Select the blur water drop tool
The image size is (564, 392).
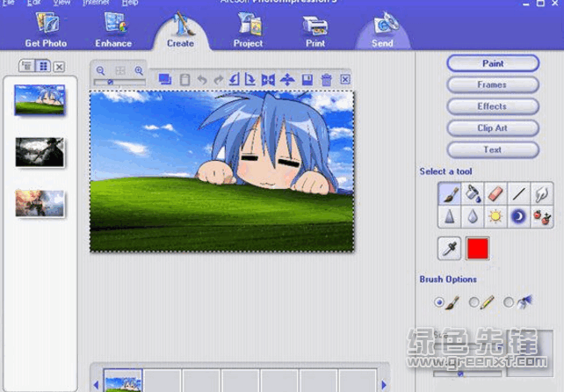(x=473, y=217)
